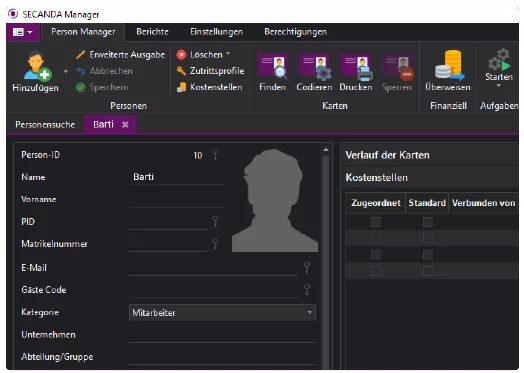Screen dimensions: 524x373
Task: Click the key icon beside Person-ID
Action: (x=215, y=155)
